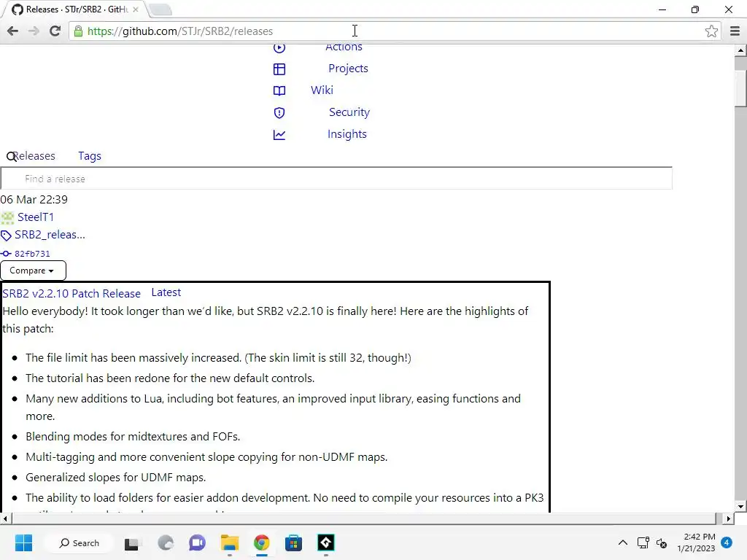Image resolution: width=747 pixels, height=560 pixels.
Task: Click the browser back arrow
Action: [x=13, y=31]
